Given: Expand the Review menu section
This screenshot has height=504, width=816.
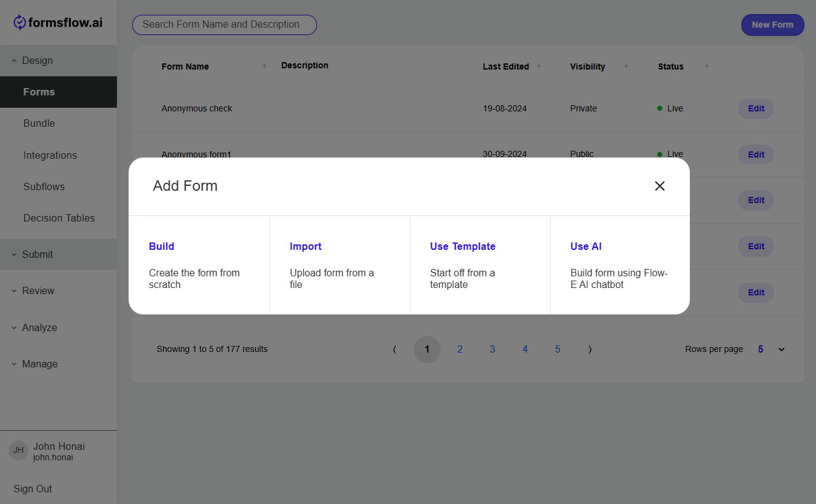Looking at the screenshot, I should coord(58,290).
